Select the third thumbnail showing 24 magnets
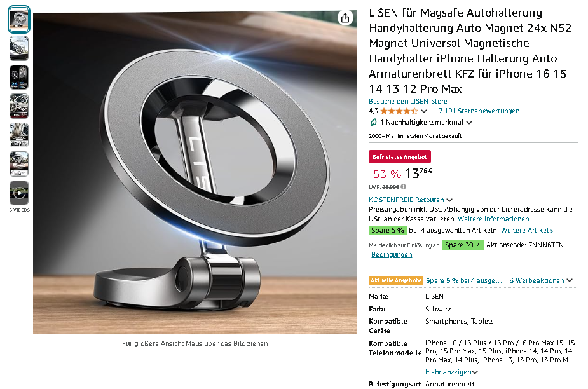 point(19,78)
